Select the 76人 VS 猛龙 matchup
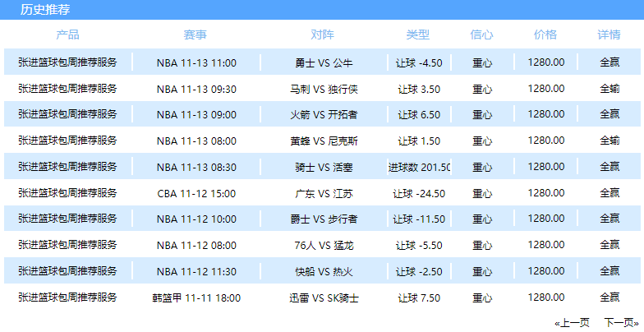 (324, 245)
